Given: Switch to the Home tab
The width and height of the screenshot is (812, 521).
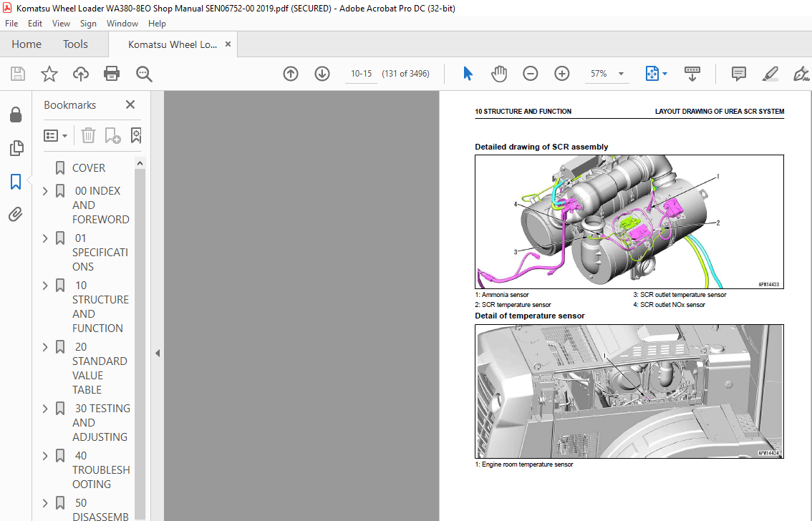Looking at the screenshot, I should pyautogui.click(x=26, y=44).
